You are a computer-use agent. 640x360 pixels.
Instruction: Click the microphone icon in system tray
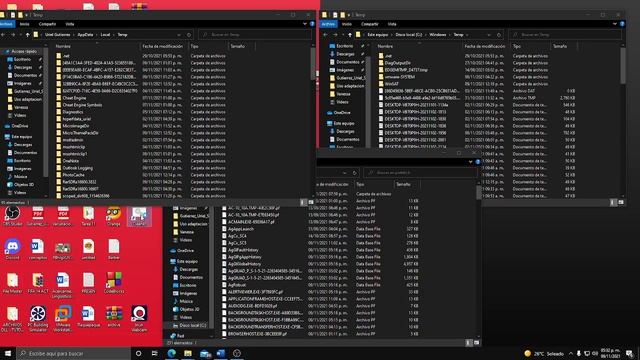578,353
